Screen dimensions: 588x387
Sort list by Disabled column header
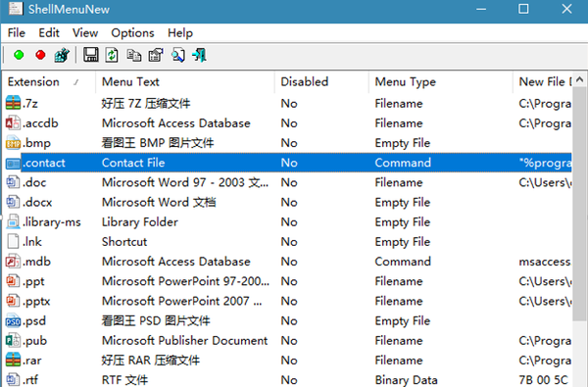click(x=321, y=81)
